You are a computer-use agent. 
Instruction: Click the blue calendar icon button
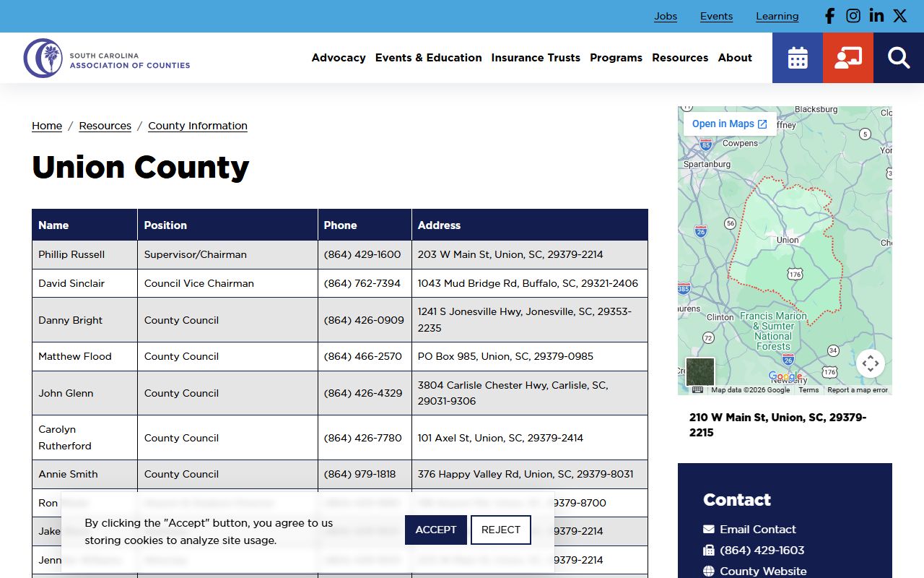pos(798,58)
